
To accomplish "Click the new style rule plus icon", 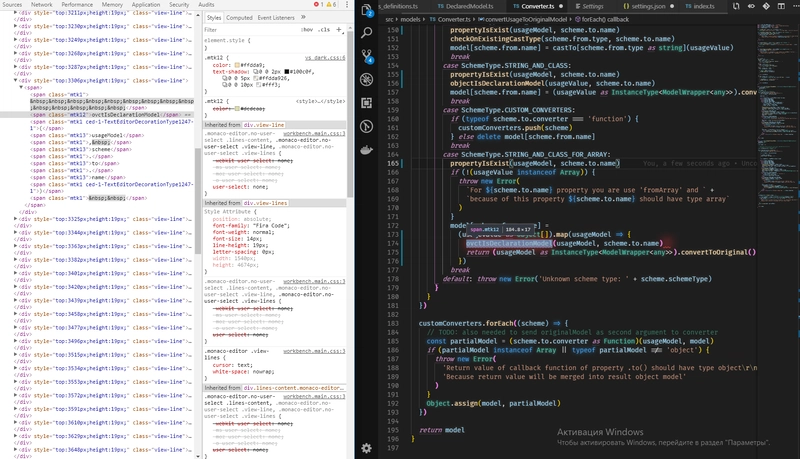I will [339, 30].
